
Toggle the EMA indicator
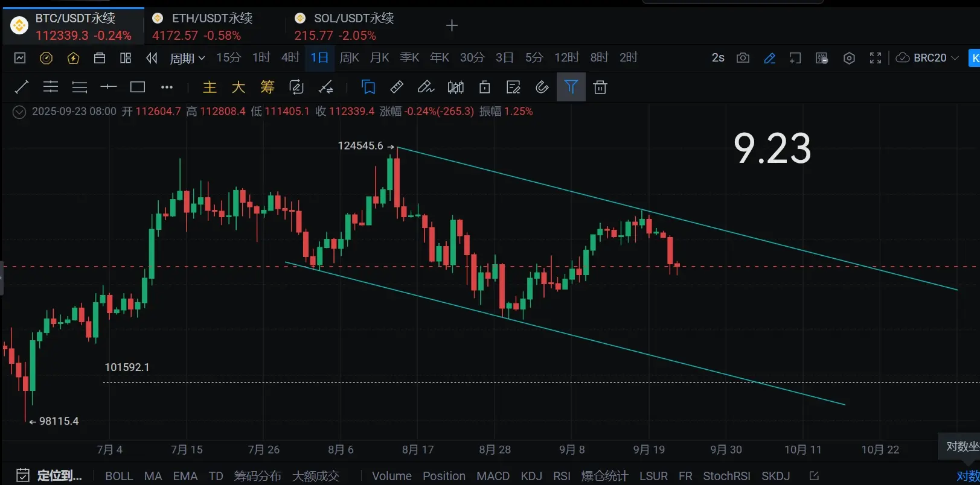185,476
